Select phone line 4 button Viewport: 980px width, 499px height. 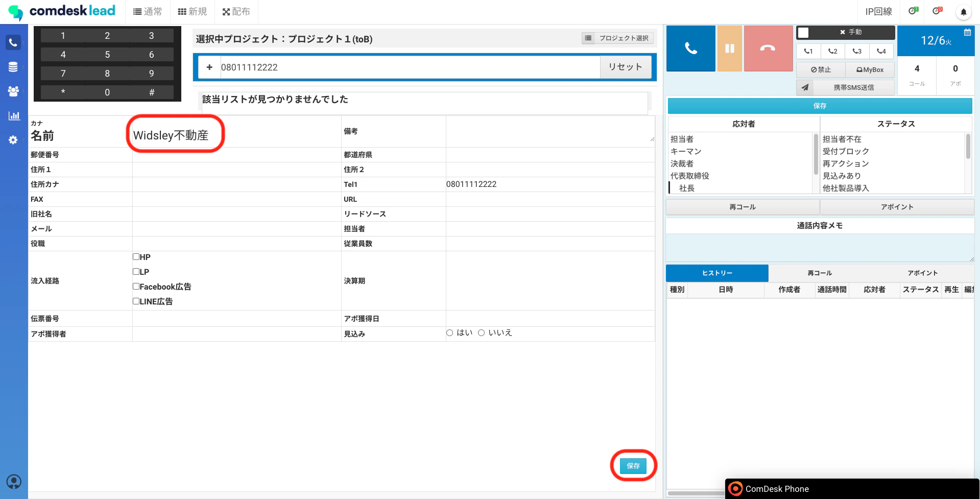tap(881, 51)
